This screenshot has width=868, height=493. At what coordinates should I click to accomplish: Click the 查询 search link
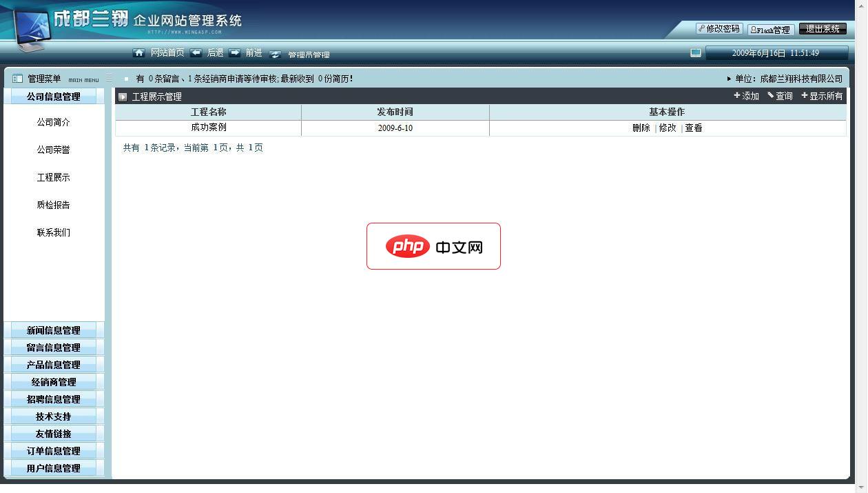click(780, 97)
